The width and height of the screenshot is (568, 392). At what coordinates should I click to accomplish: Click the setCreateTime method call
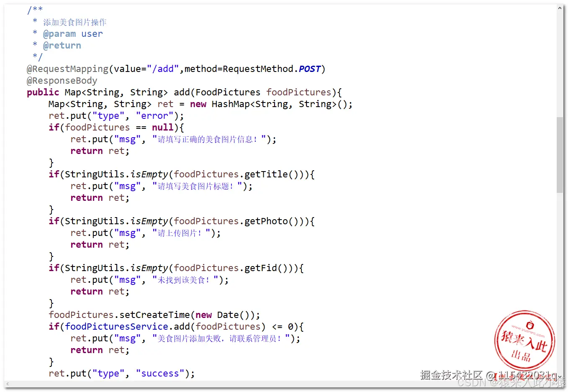pos(155,315)
